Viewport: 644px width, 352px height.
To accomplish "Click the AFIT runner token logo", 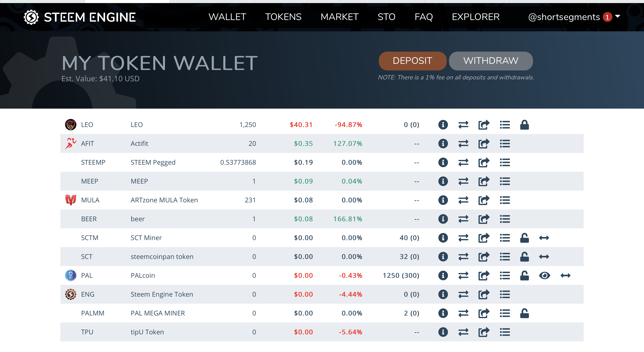I will [x=70, y=143].
